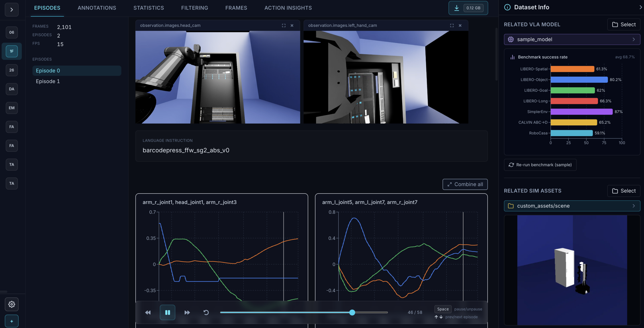
Task: Click the left_hand_cam video frame
Action: pyautogui.click(x=386, y=77)
